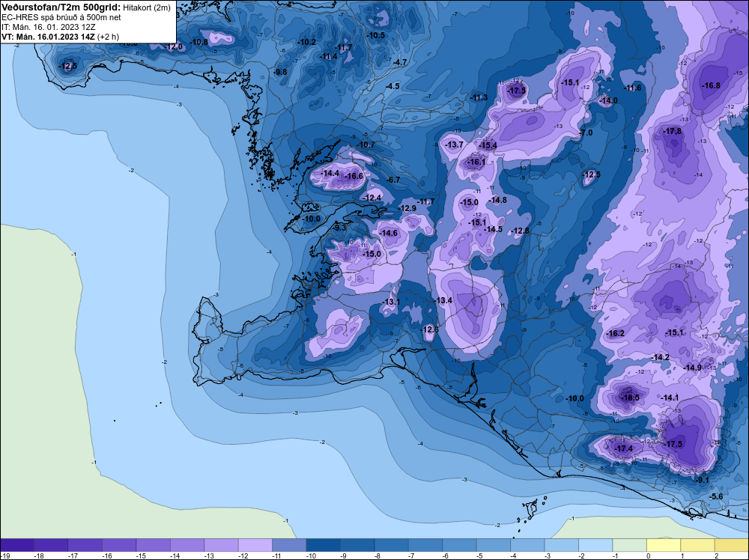The image size is (749, 560).
Task: Click the temperature value '-14.1'
Action: point(669,398)
